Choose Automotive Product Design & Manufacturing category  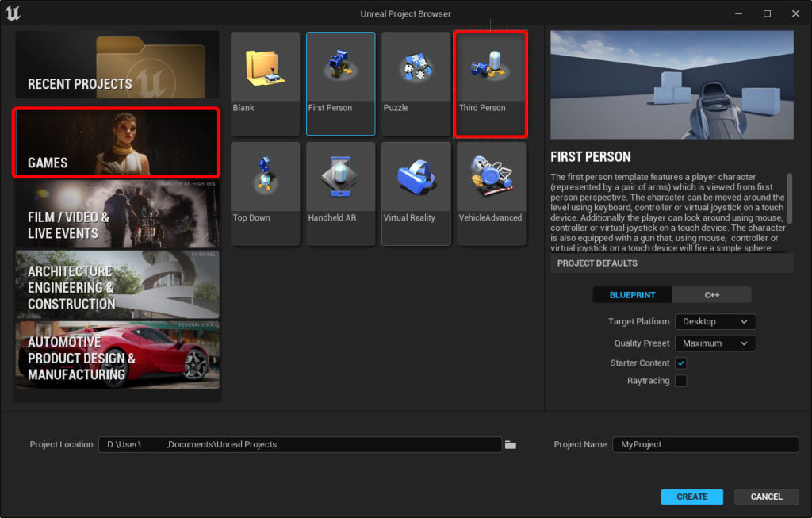click(x=117, y=355)
